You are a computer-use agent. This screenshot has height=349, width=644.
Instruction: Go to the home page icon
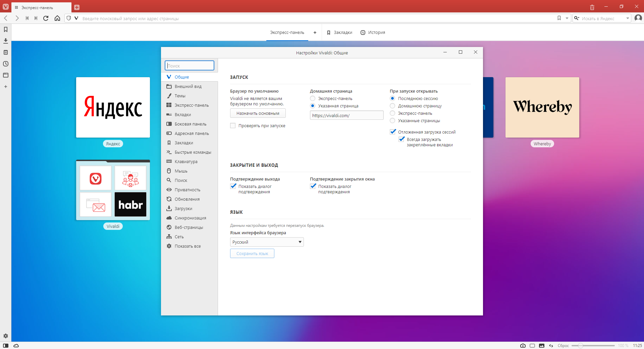(x=57, y=18)
